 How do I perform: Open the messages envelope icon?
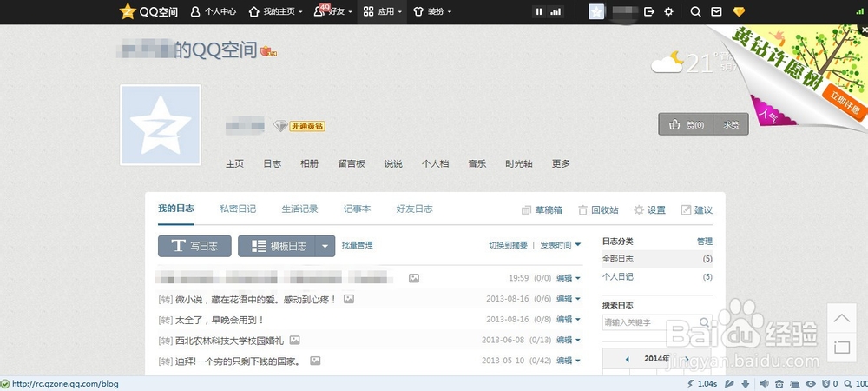716,11
